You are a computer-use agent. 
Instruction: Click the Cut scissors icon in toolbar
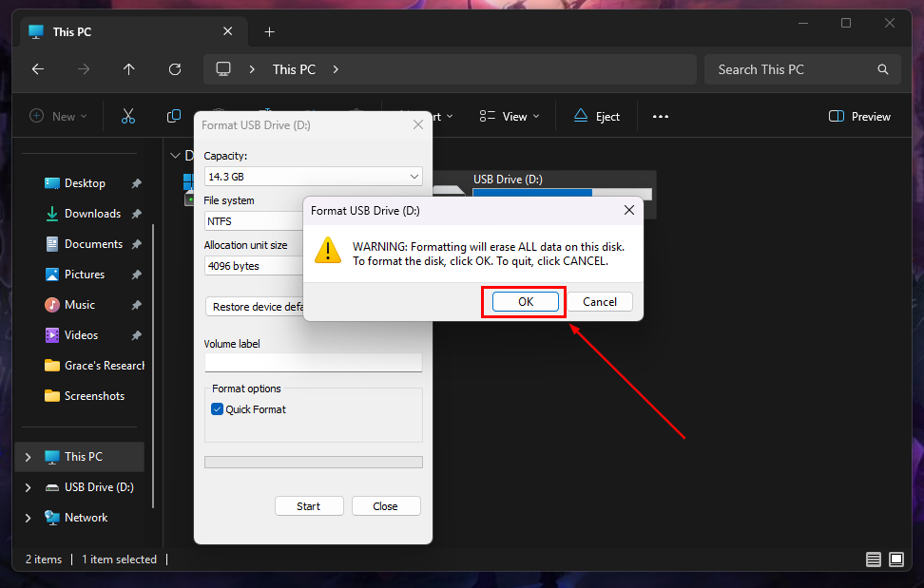(x=128, y=116)
